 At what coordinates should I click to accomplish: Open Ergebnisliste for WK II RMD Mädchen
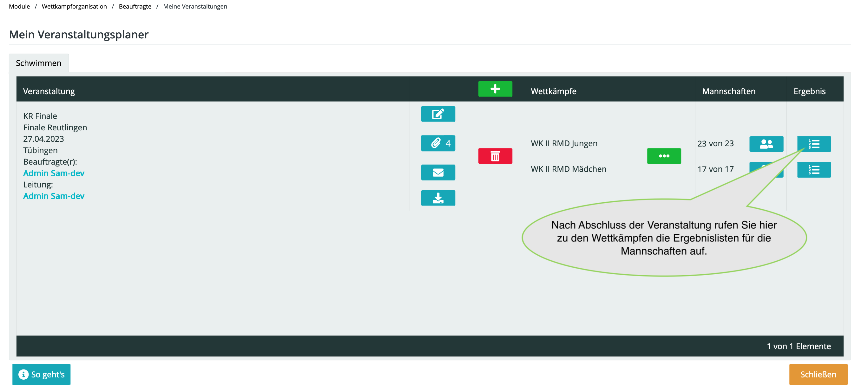pyautogui.click(x=813, y=169)
